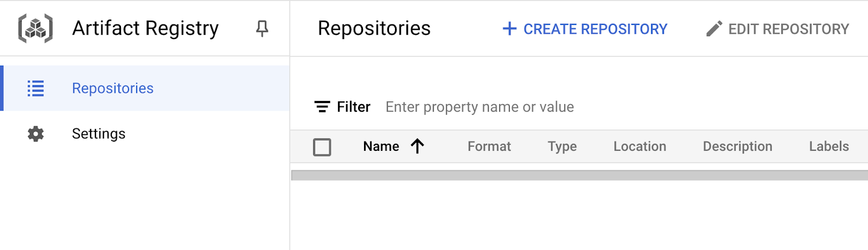
Task: Pin Artifact Registry with the pin icon
Action: (262, 29)
